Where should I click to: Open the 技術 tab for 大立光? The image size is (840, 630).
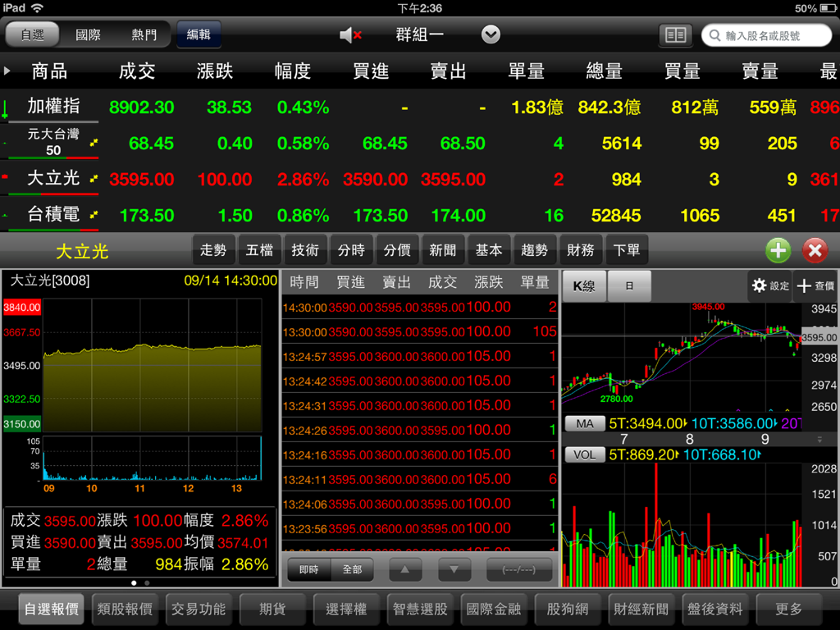click(x=305, y=250)
